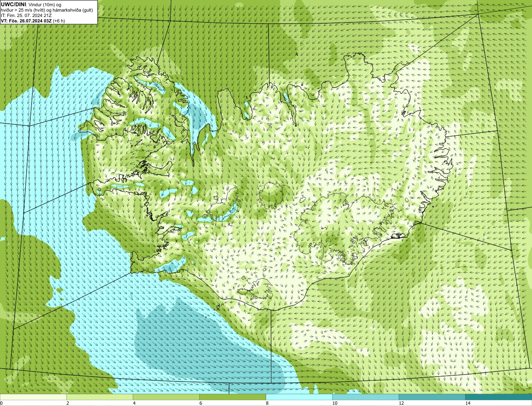Click the scale label '4'
The image size is (532, 406).
tap(133, 403)
